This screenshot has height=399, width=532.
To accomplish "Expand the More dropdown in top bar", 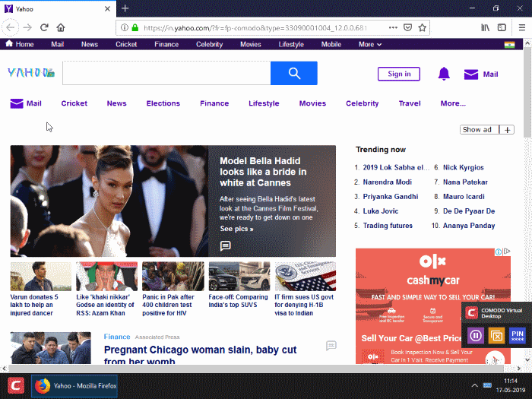I will [370, 44].
